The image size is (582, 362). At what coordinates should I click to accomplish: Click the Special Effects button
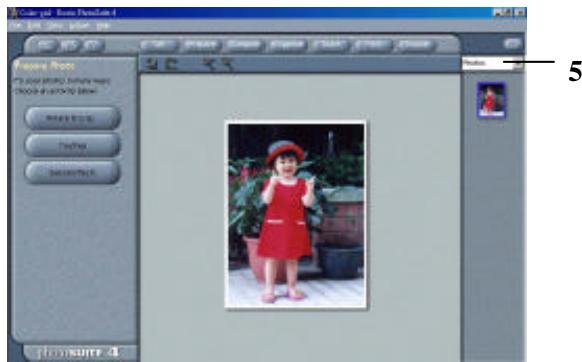(73, 173)
